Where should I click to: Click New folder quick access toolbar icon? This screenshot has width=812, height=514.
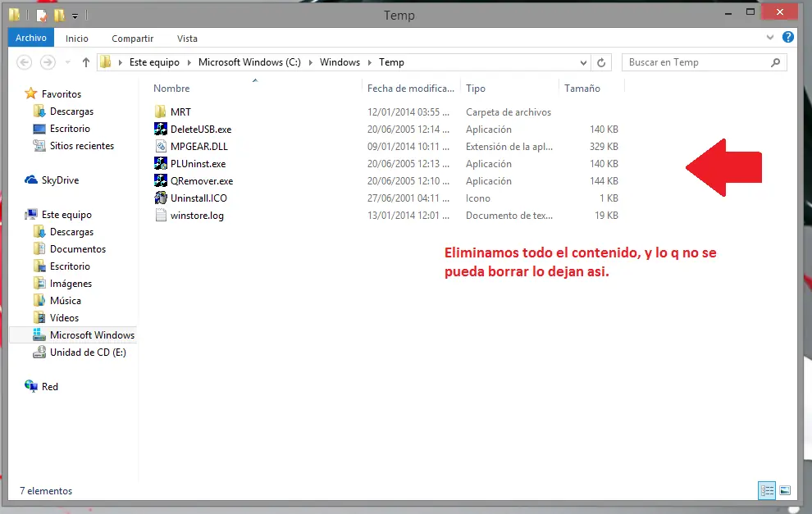point(60,16)
